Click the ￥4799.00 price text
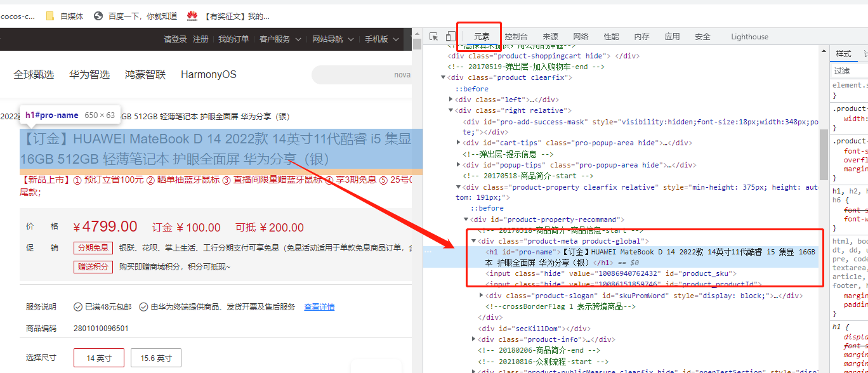This screenshot has width=868, height=373. (105, 226)
